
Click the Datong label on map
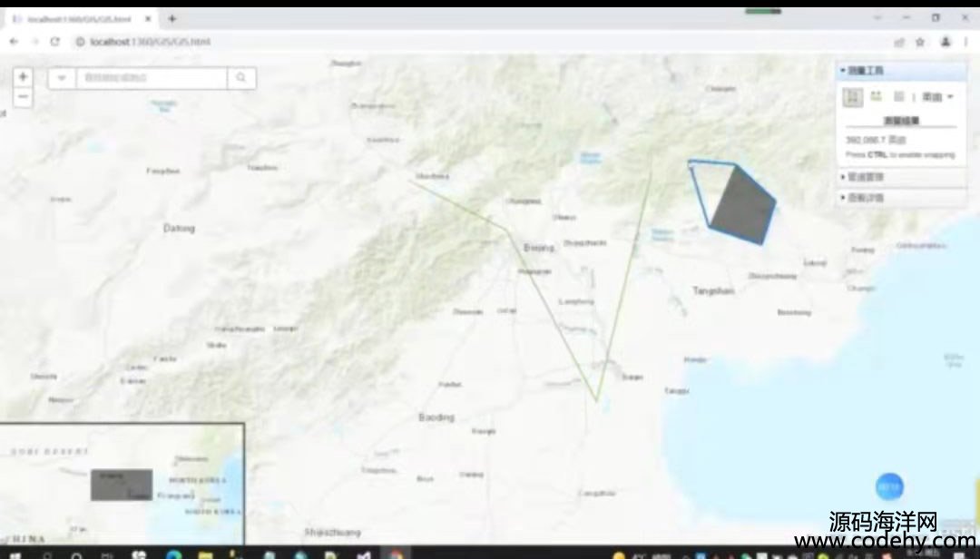tap(179, 228)
